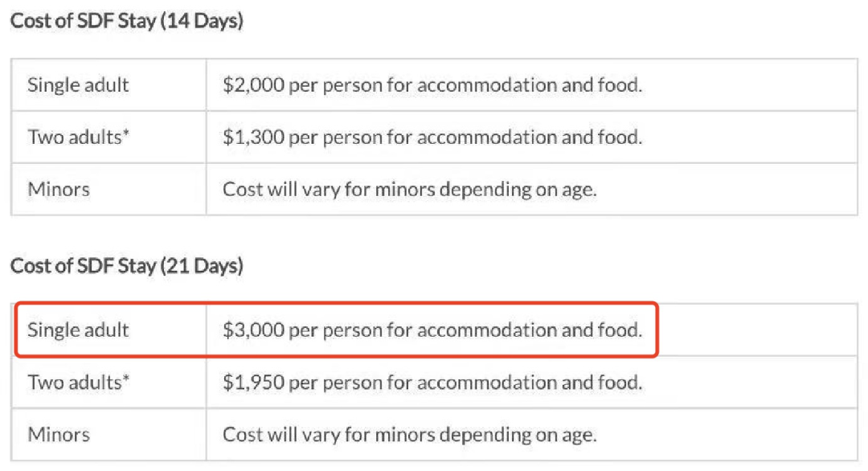Click minors cost text in 21 Days table
The width and height of the screenshot is (868, 471).
pyautogui.click(x=410, y=435)
